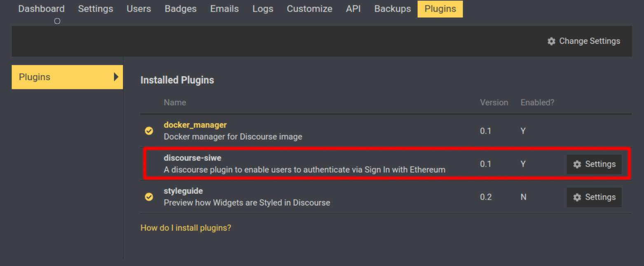Click the checkmark icon next to docker_manager
The image size is (644, 266).
click(x=149, y=131)
